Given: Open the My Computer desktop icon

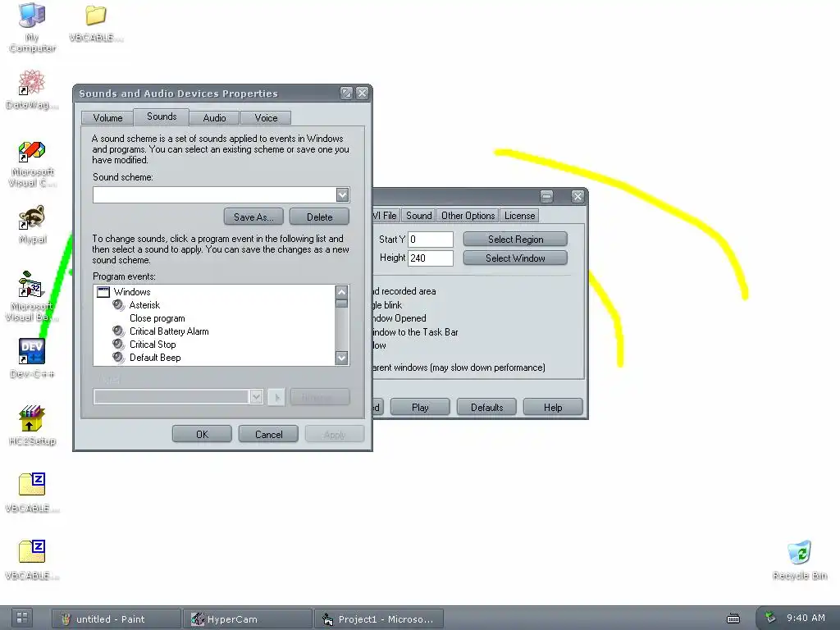Looking at the screenshot, I should [x=32, y=27].
